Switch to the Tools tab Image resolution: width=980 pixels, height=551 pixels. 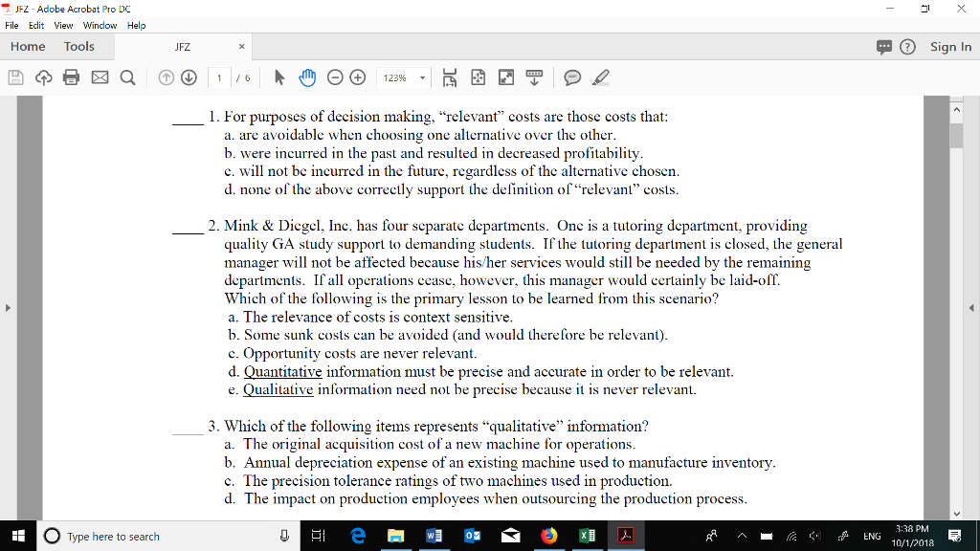pos(78,46)
